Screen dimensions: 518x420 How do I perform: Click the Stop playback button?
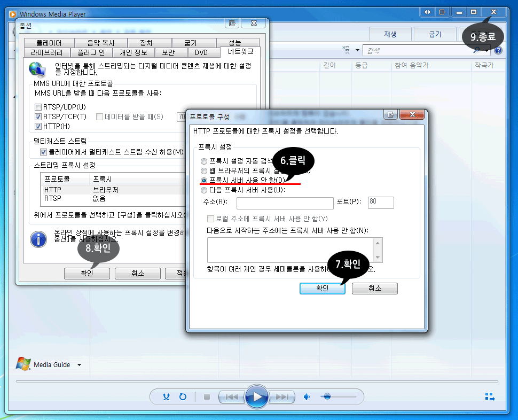coord(207,396)
